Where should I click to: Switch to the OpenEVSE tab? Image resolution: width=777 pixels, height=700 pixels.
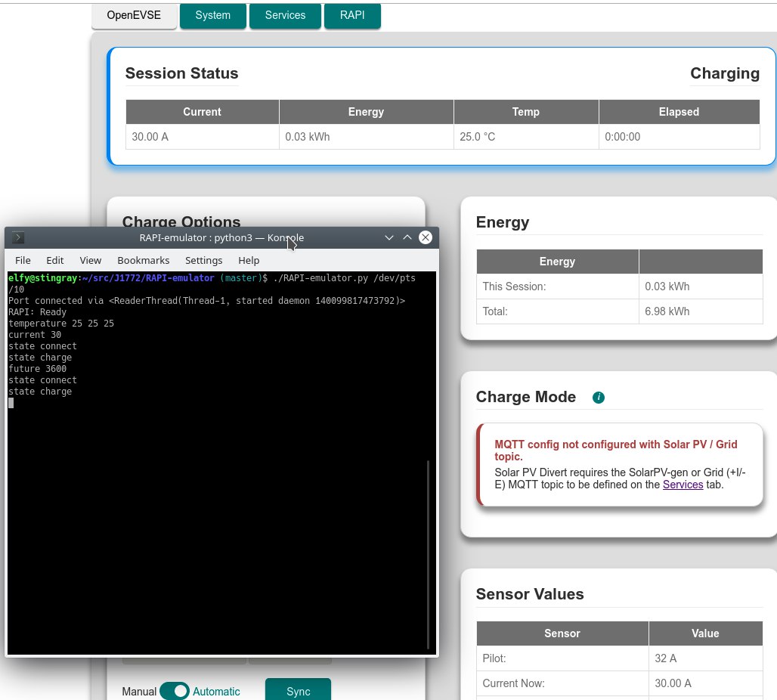coord(134,16)
